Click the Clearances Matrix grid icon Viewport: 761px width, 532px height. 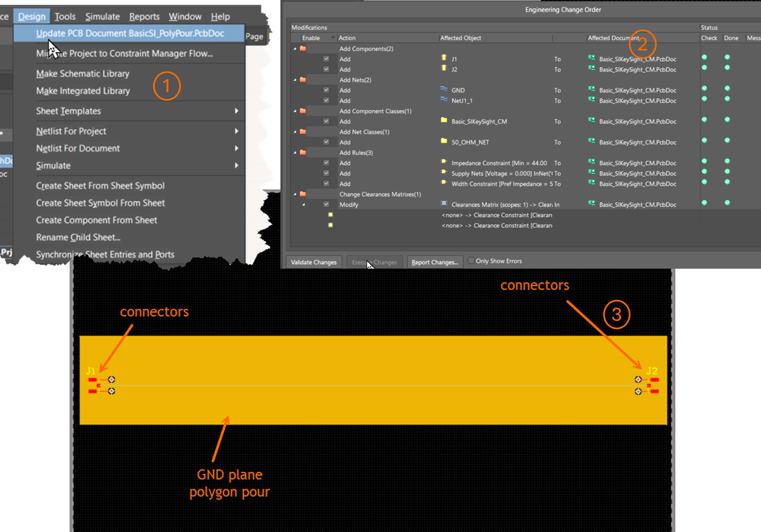(x=444, y=203)
